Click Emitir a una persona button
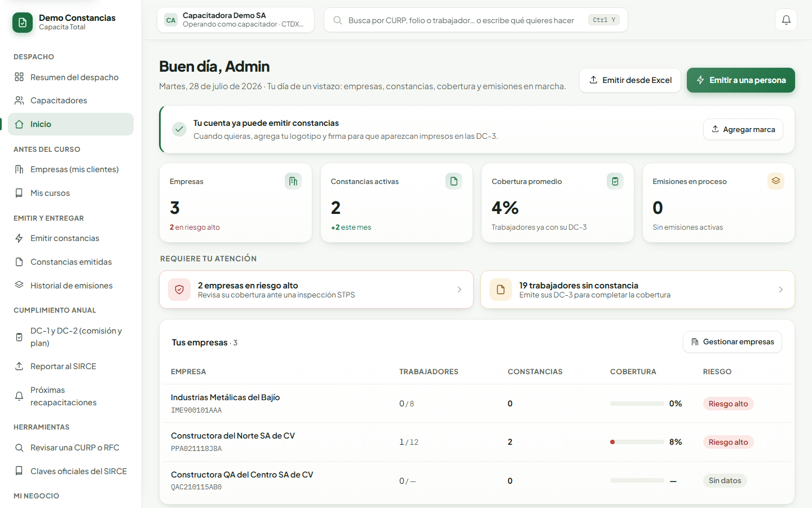The height and width of the screenshot is (508, 812). (x=741, y=80)
